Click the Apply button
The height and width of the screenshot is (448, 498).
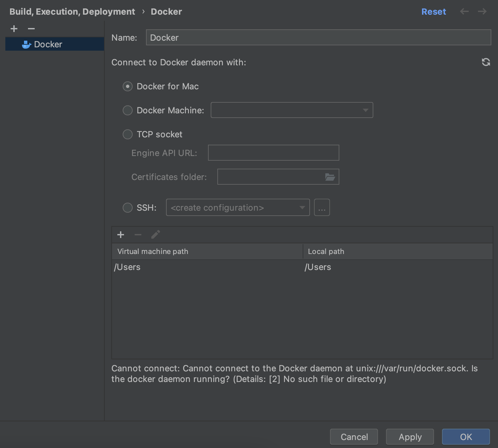pos(410,437)
